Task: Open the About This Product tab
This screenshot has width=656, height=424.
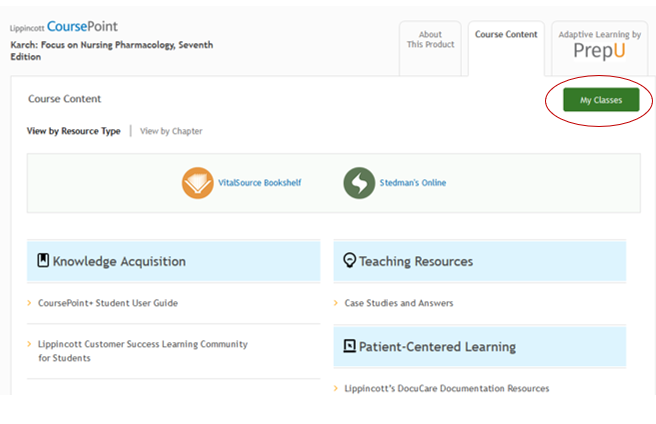Action: [430, 40]
